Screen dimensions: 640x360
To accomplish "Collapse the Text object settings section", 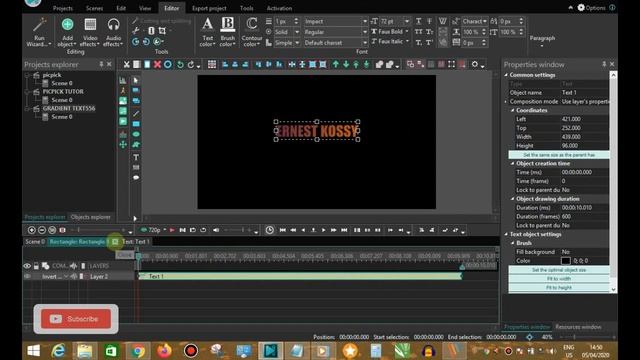I will [x=506, y=234].
